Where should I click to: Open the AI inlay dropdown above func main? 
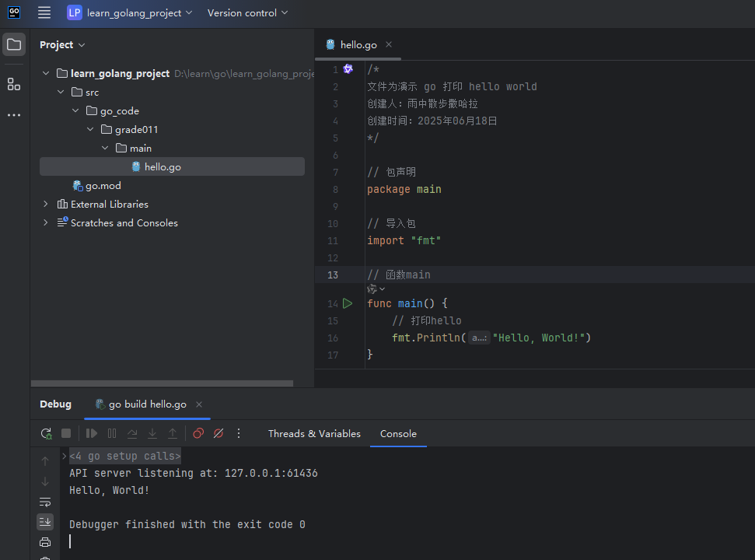tap(376, 289)
